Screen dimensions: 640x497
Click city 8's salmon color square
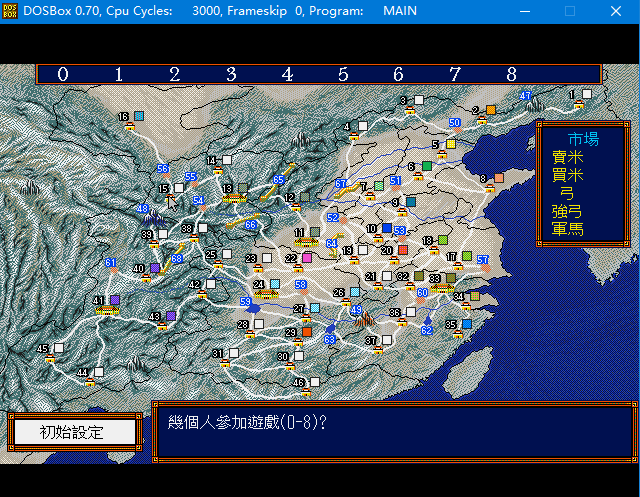(x=499, y=178)
